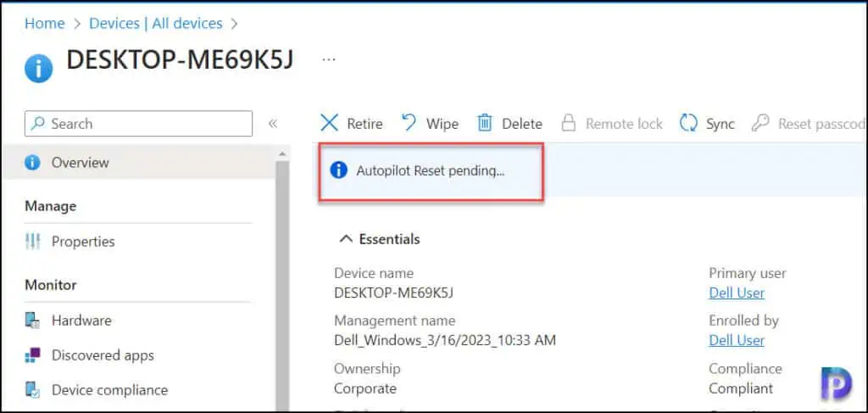Click the Sync circular arrows icon
The height and width of the screenshot is (413, 868).
click(x=688, y=123)
